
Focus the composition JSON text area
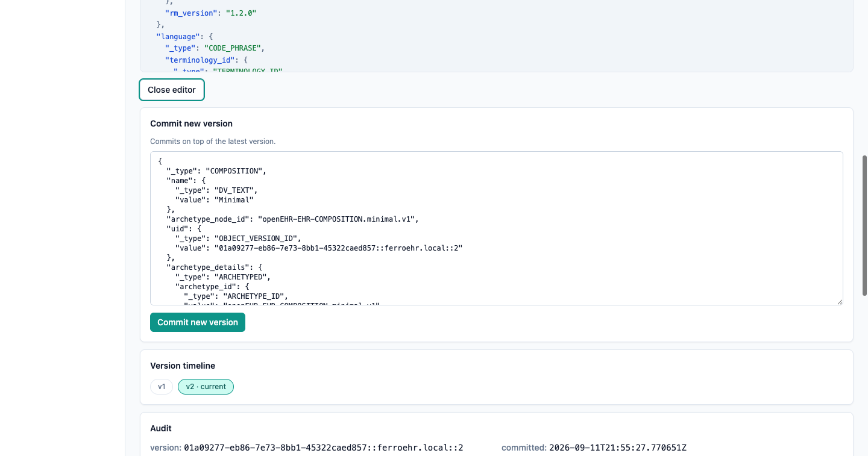tap(496, 228)
